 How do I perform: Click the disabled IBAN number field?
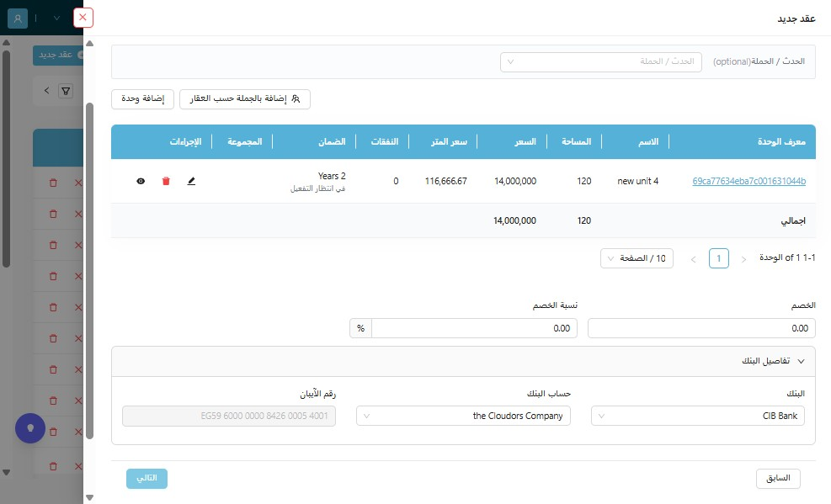point(229,416)
